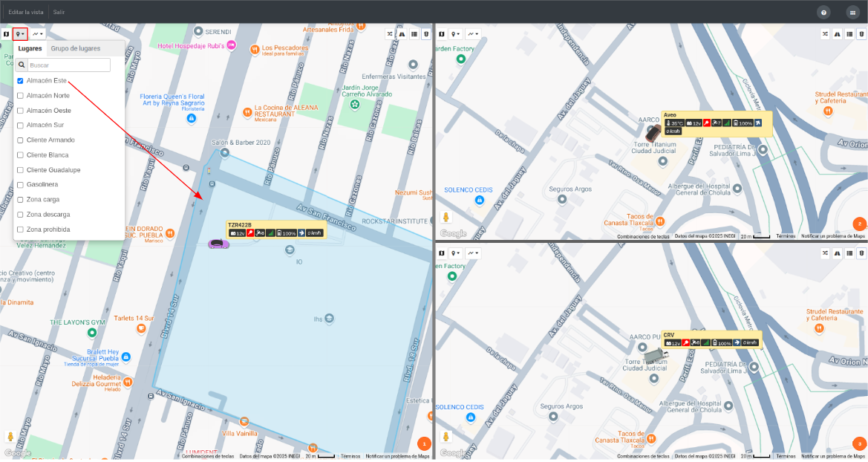Toggle the road traffic icon in the Aveo map
The width and height of the screenshot is (868, 462).
pyautogui.click(x=838, y=34)
